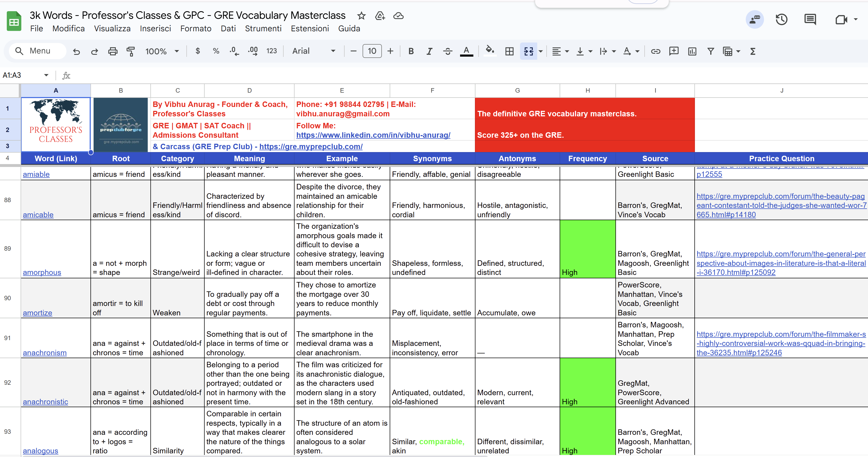The width and height of the screenshot is (868, 457).
Task: Open version history clock icon
Action: coord(781,20)
